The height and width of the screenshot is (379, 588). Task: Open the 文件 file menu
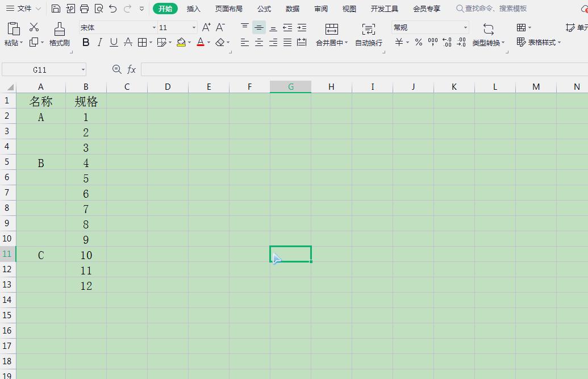24,9
